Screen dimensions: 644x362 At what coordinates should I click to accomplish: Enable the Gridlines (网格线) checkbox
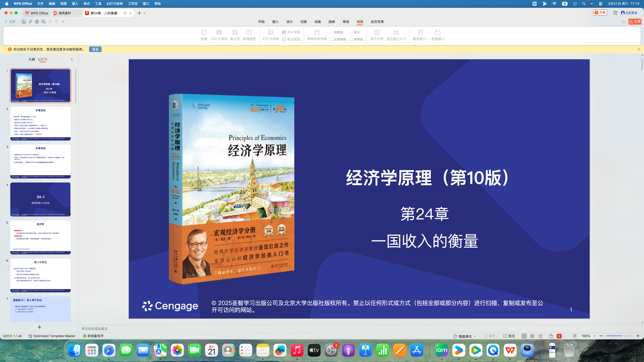(x=331, y=32)
